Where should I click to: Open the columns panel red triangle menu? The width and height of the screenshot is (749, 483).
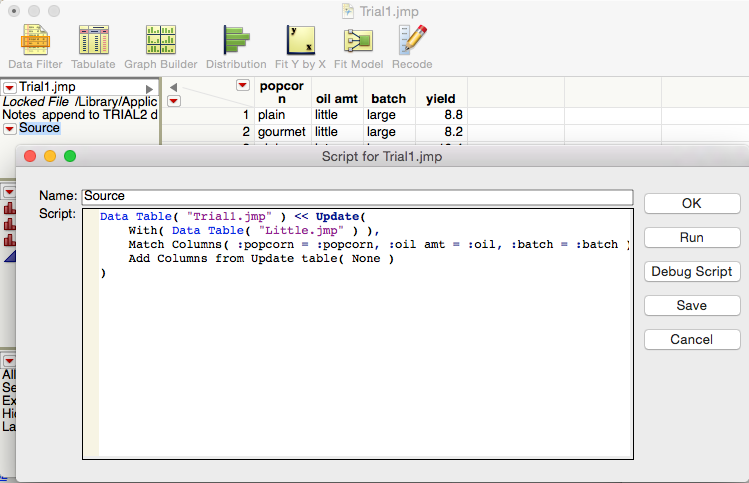tap(9, 192)
